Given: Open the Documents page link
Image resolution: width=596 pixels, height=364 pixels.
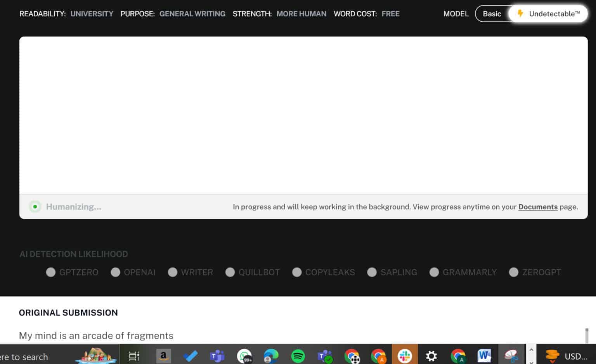Looking at the screenshot, I should point(537,207).
